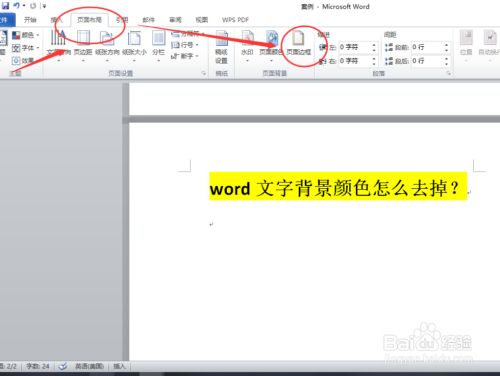Expand the arrow below 页面颜色
This screenshot has width=500, height=376.
tap(271, 61)
